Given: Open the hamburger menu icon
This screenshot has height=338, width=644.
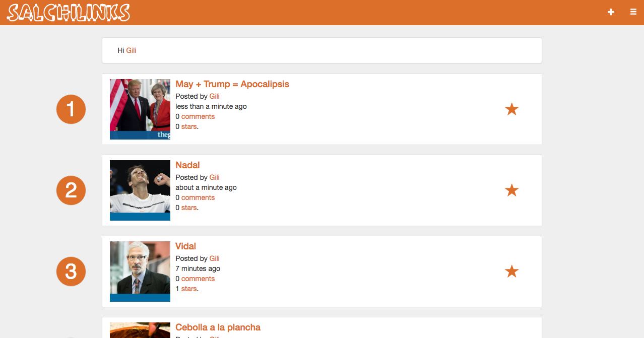Looking at the screenshot, I should pos(633,12).
